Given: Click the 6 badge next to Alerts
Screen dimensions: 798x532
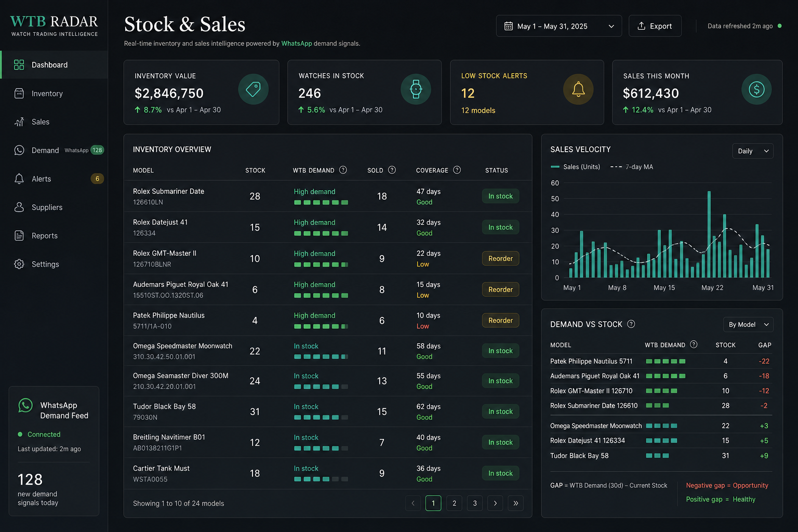Looking at the screenshot, I should coord(97,179).
